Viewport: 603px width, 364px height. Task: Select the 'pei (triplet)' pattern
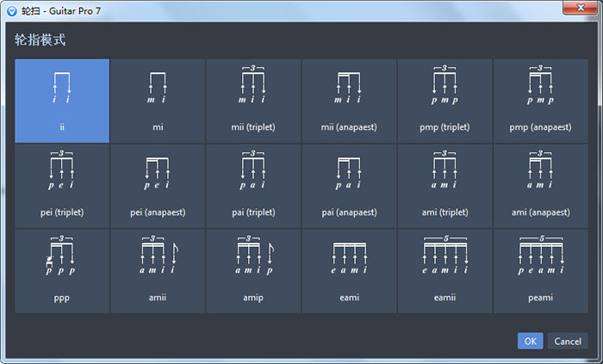click(x=62, y=185)
